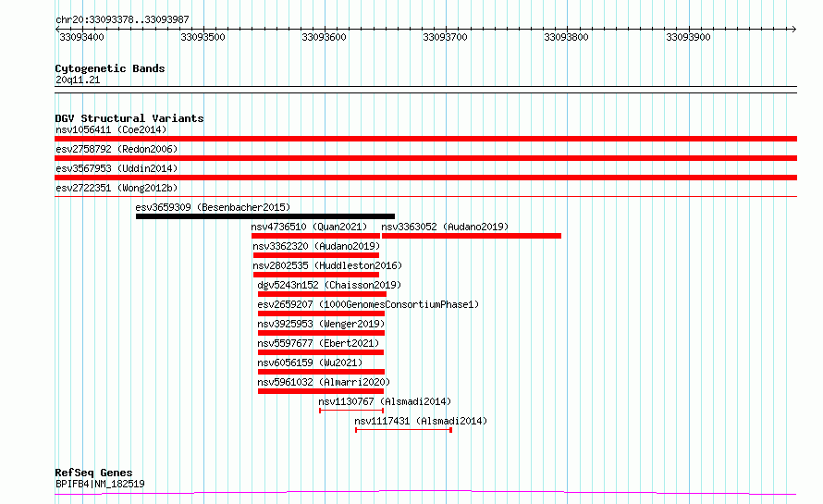The width and height of the screenshot is (823, 504).
Task: Select the red bar under nsv3925953
Action: [321, 333]
